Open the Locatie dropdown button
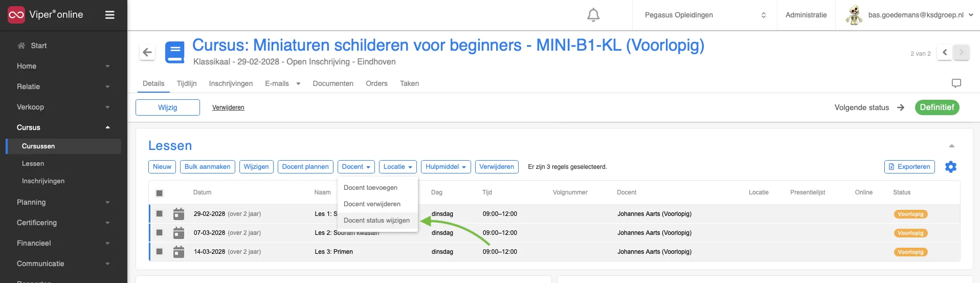This screenshot has width=980, height=283. pyautogui.click(x=398, y=167)
